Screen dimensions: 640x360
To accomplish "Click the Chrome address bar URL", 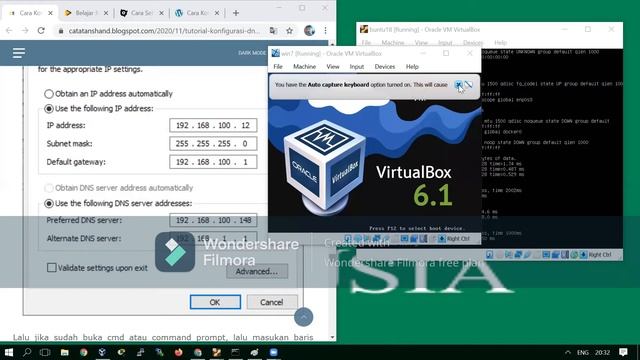I will (163, 31).
